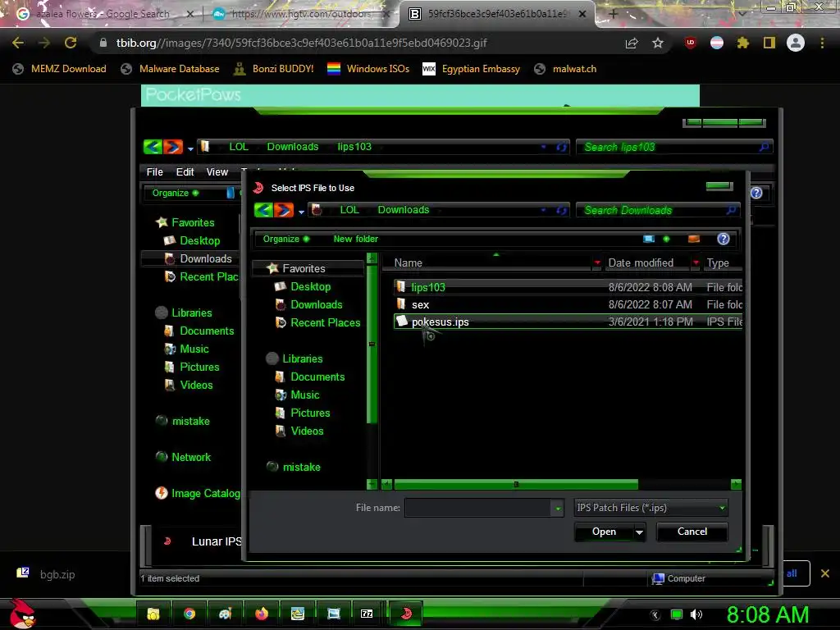Image resolution: width=840 pixels, height=630 pixels.
Task: Click the Angry Birds start button
Action: (x=22, y=614)
